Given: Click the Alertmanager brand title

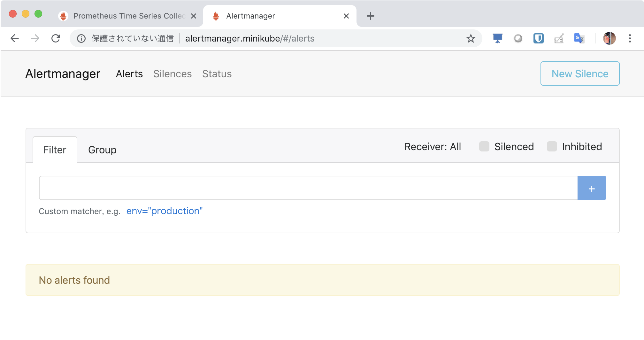Looking at the screenshot, I should pyautogui.click(x=63, y=74).
